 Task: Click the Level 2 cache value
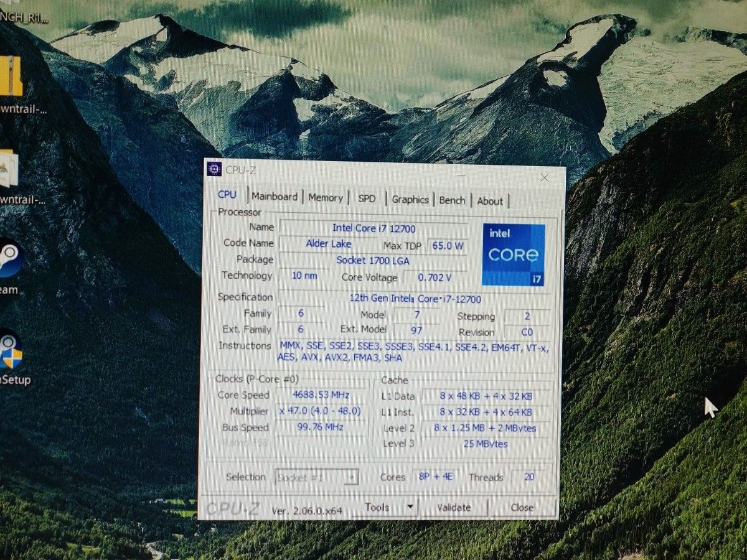coord(486,428)
